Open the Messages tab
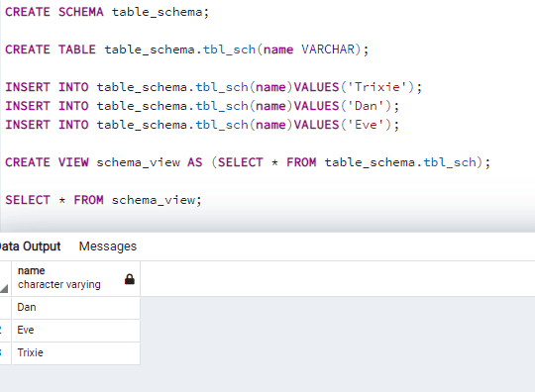Viewport: 535px width, 392px height. [108, 246]
